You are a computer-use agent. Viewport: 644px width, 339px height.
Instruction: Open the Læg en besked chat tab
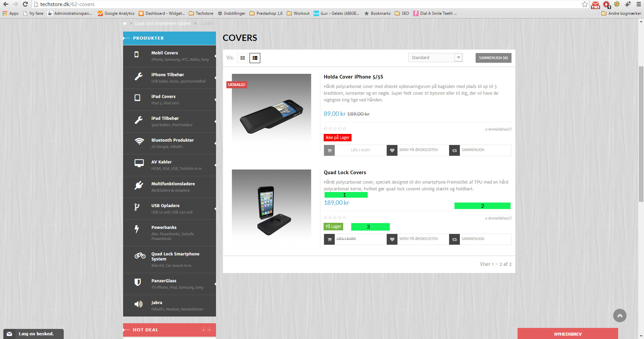tap(34, 334)
